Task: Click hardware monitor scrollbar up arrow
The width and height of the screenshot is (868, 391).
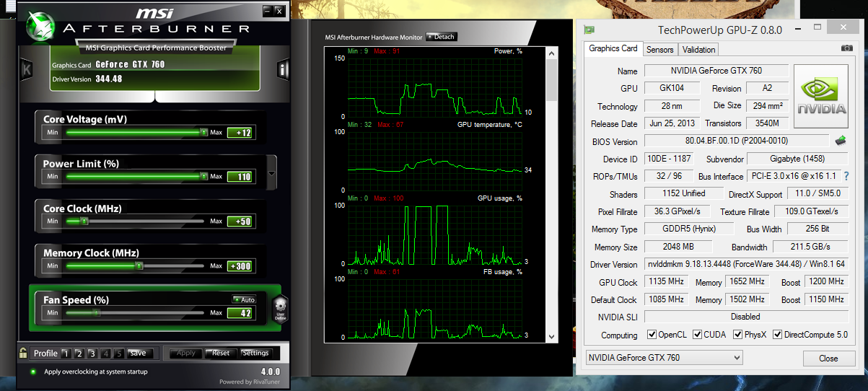Action: click(x=551, y=52)
